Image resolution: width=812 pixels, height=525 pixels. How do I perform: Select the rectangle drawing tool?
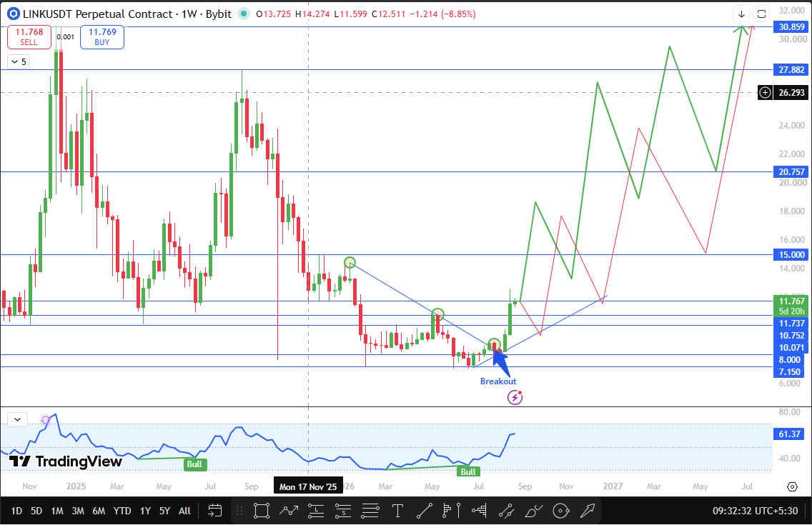point(262,511)
